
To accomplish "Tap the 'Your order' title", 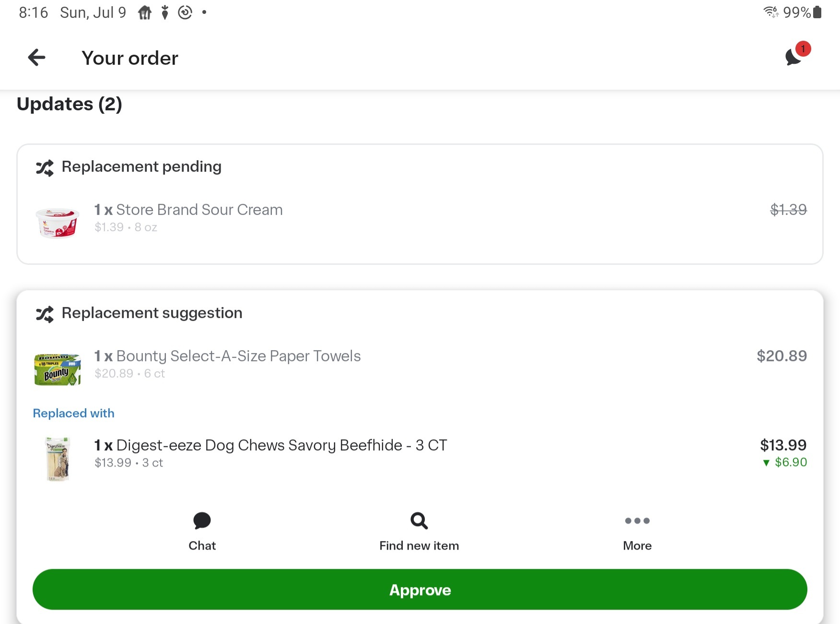I will [130, 58].
